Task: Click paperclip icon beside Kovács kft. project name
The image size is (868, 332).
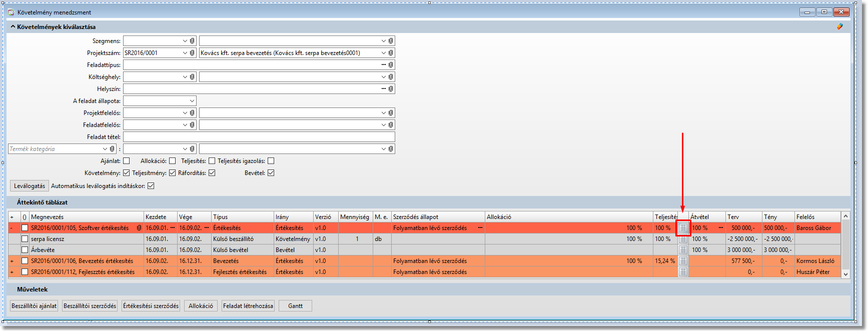Action: [x=391, y=53]
